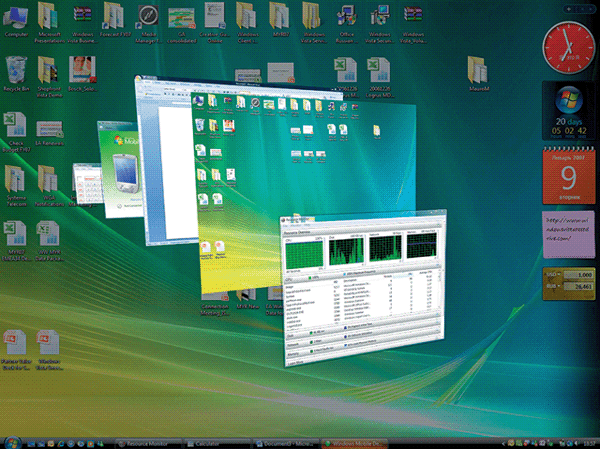
Task: Switch to Resource Monitor taskbar button
Action: coord(148,444)
